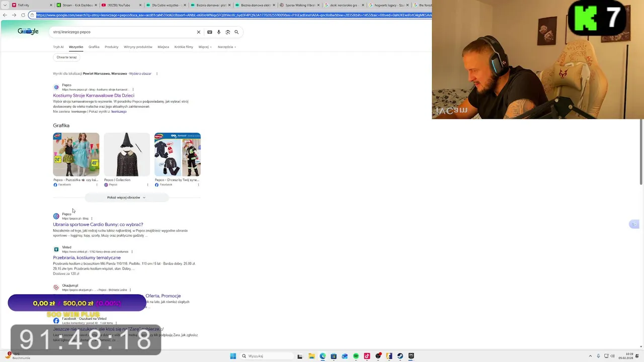Open Google Lens image search icon
This screenshot has height=362, width=644.
click(x=227, y=32)
